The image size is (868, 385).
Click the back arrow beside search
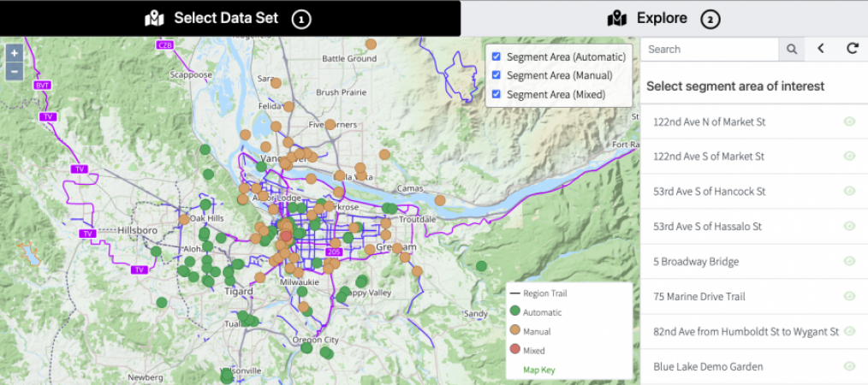[x=821, y=49]
